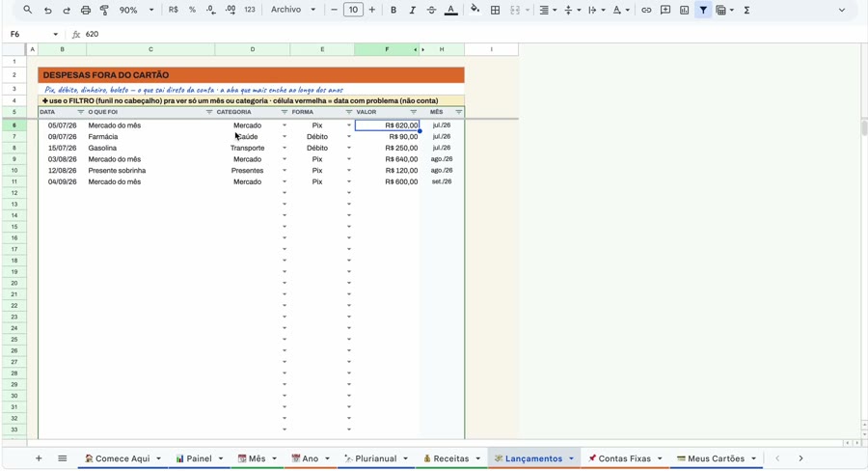This screenshot has width=868, height=471.
Task: Open the Lançamentos tab options arrow
Action: (571, 458)
